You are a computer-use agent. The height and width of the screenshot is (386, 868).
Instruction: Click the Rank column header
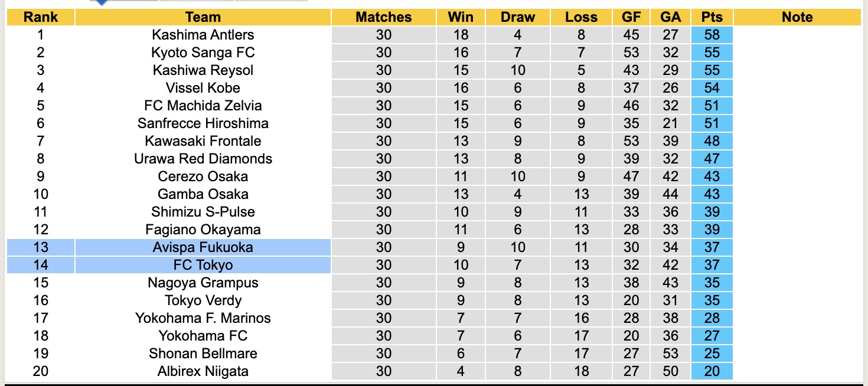pos(40,17)
